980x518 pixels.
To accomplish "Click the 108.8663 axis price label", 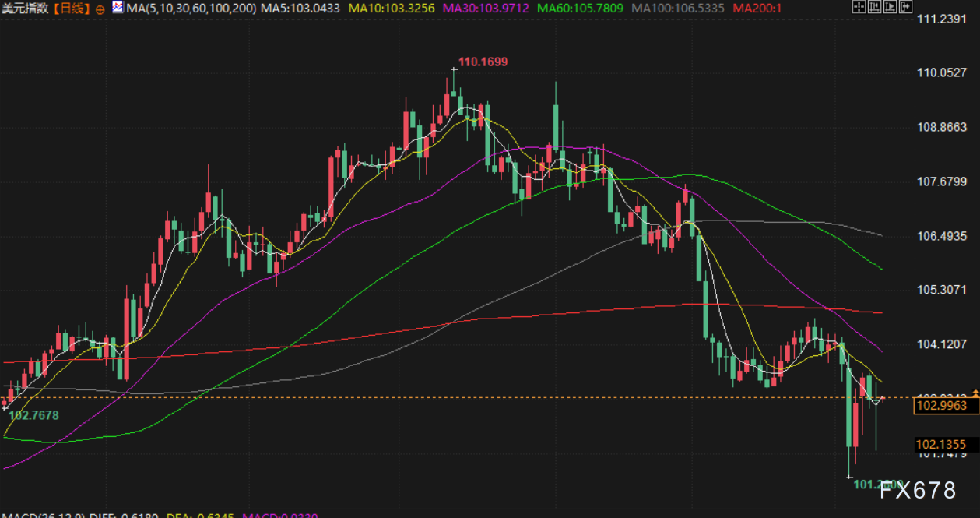I will tap(942, 127).
